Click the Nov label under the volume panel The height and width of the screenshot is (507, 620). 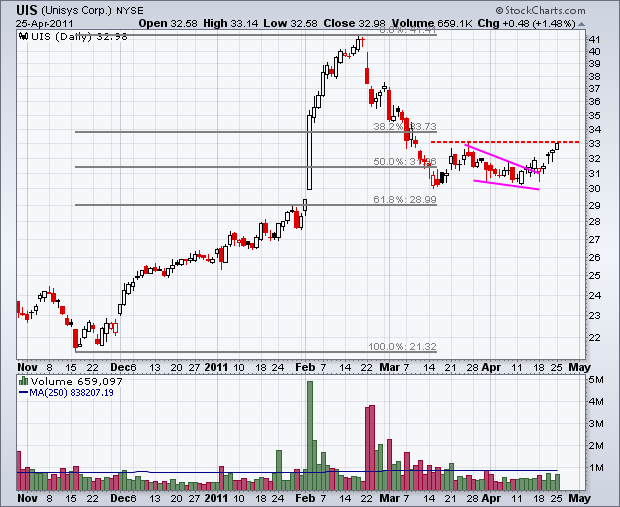[27, 498]
